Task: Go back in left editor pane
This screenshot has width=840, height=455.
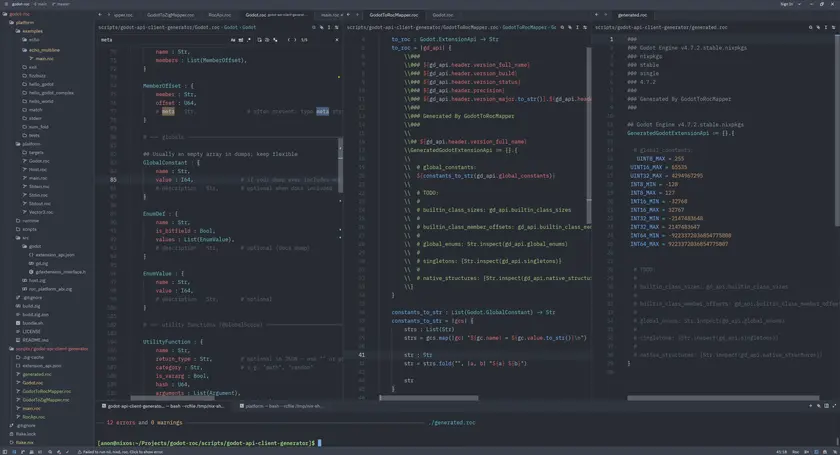Action: tap(100, 15)
